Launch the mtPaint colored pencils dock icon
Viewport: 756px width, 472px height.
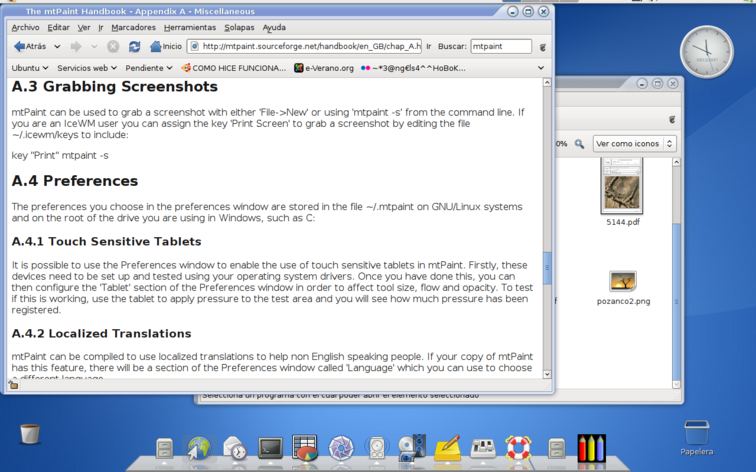coord(591,448)
